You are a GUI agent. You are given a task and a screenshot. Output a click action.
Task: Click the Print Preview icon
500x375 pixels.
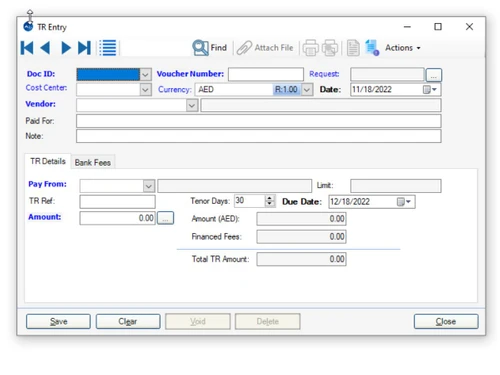tap(330, 48)
